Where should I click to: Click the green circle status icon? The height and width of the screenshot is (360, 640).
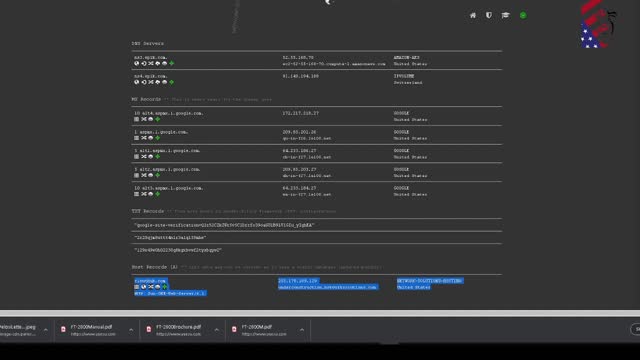pos(523,16)
